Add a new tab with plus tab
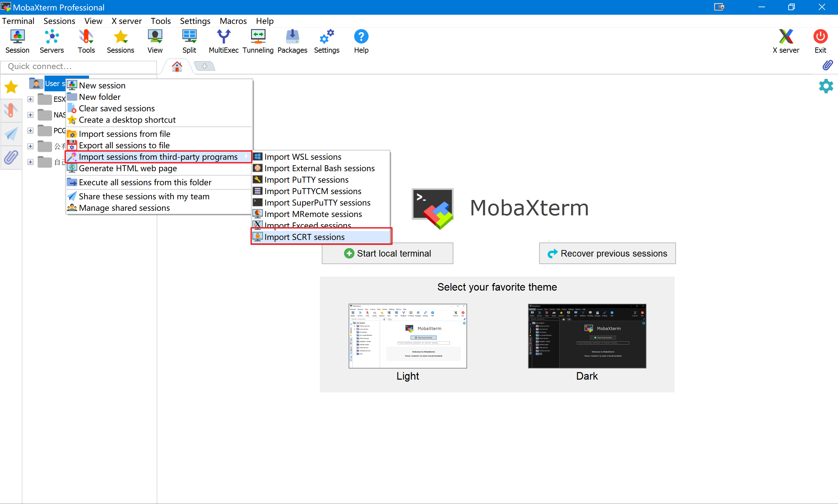Image resolution: width=838 pixels, height=504 pixels. click(205, 66)
